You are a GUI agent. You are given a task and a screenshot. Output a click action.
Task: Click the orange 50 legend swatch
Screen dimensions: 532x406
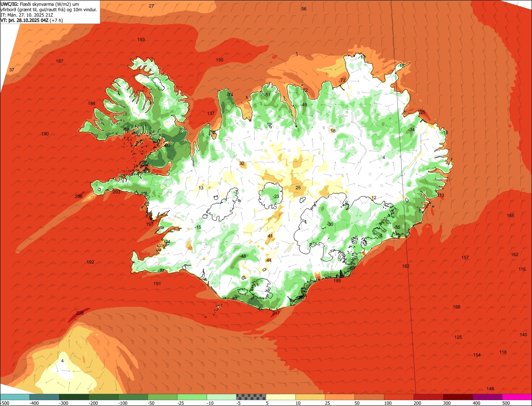coord(369,397)
